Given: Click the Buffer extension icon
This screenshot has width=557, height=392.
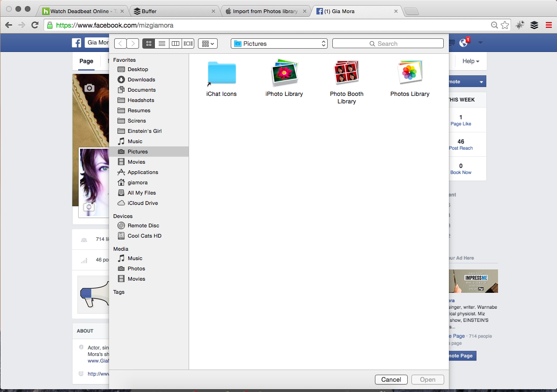Looking at the screenshot, I should (534, 25).
